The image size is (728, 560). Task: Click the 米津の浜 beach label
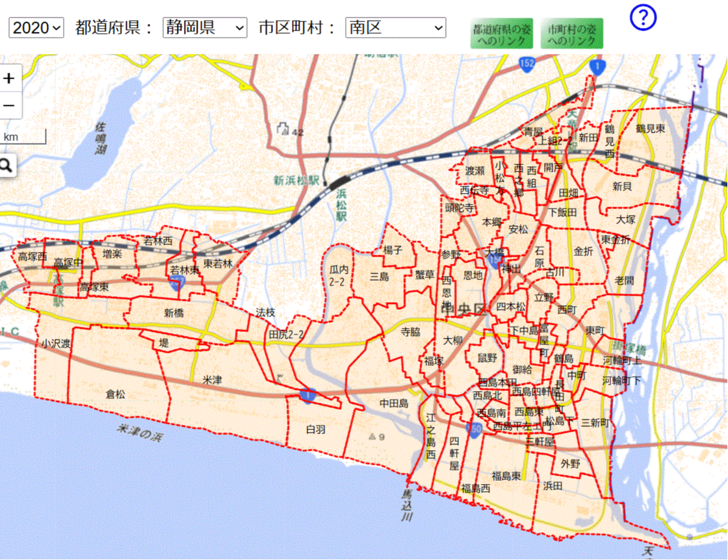(140, 433)
